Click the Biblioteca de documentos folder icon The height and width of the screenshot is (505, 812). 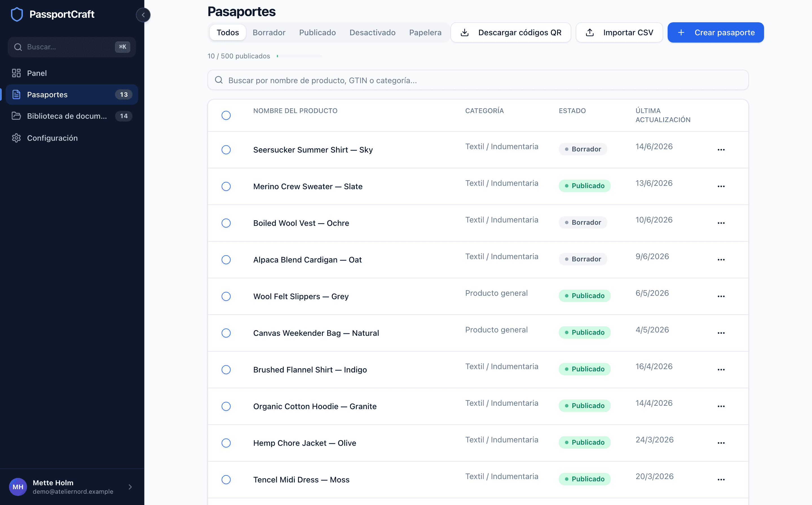pyautogui.click(x=16, y=116)
